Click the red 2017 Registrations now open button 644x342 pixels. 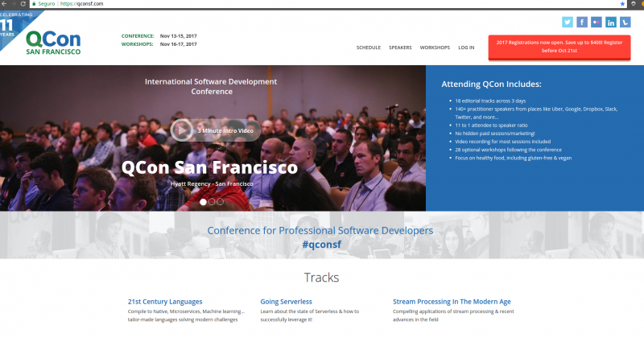click(559, 47)
